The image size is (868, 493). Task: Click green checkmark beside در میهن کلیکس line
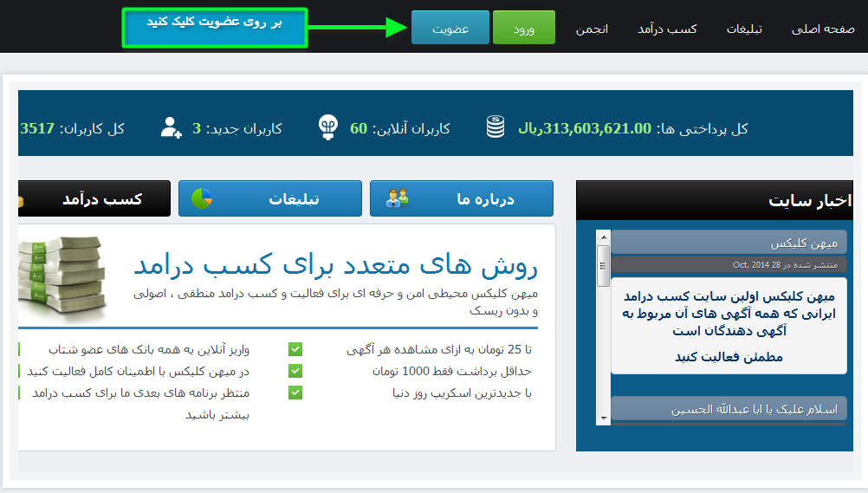pyautogui.click(x=295, y=371)
